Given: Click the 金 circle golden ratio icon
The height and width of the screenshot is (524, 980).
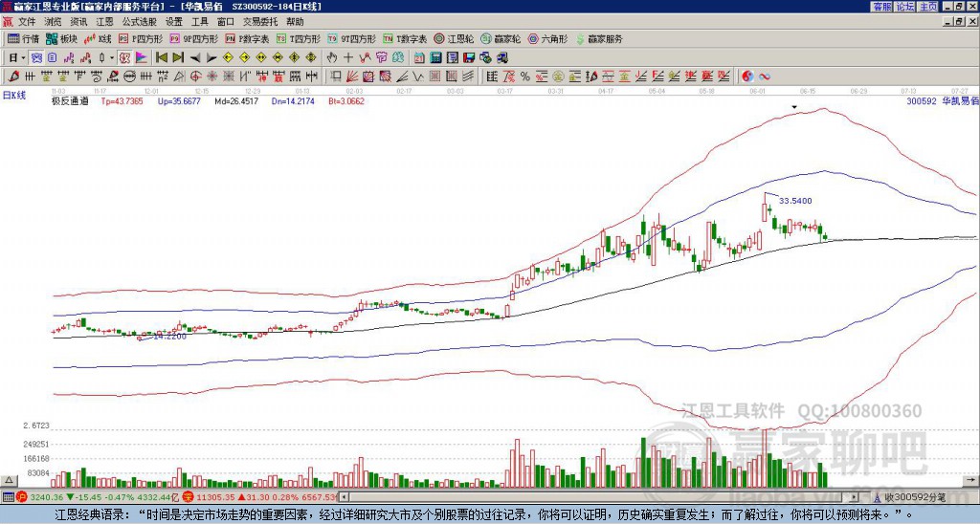Looking at the screenshot, I should [558, 76].
